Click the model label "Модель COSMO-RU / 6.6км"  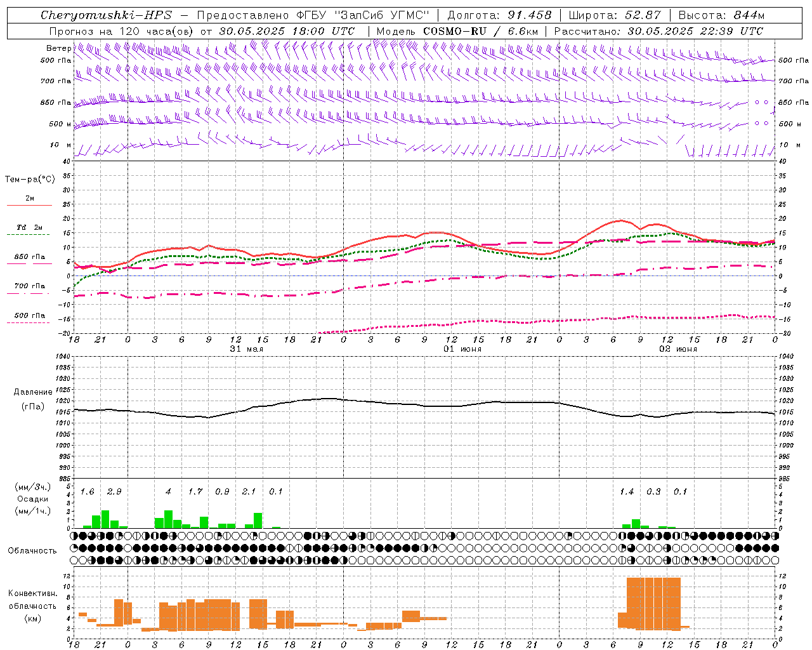[457, 31]
